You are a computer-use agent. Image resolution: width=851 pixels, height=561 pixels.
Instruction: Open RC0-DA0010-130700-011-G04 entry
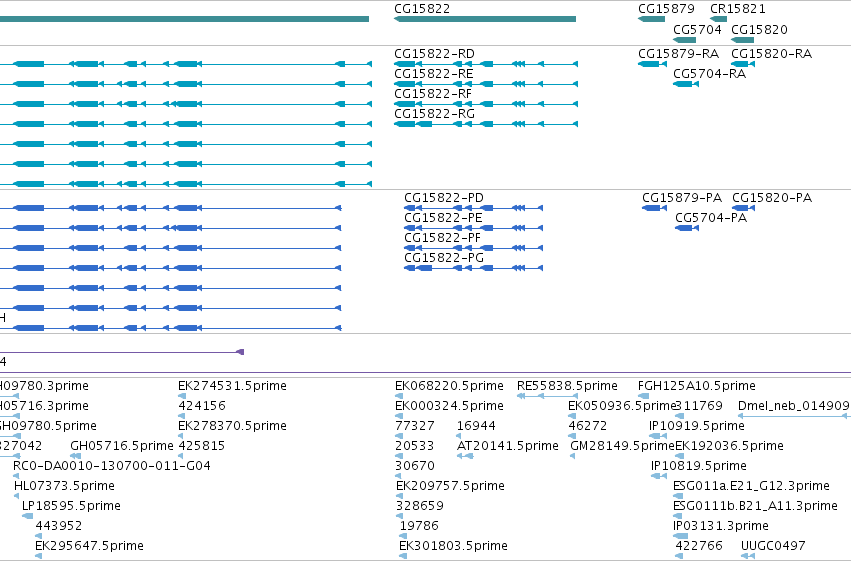[x=112, y=466]
